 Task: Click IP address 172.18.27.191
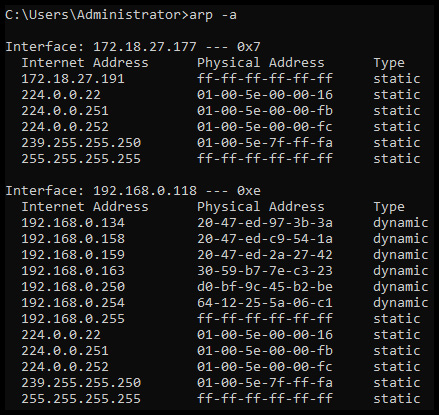coord(73,79)
